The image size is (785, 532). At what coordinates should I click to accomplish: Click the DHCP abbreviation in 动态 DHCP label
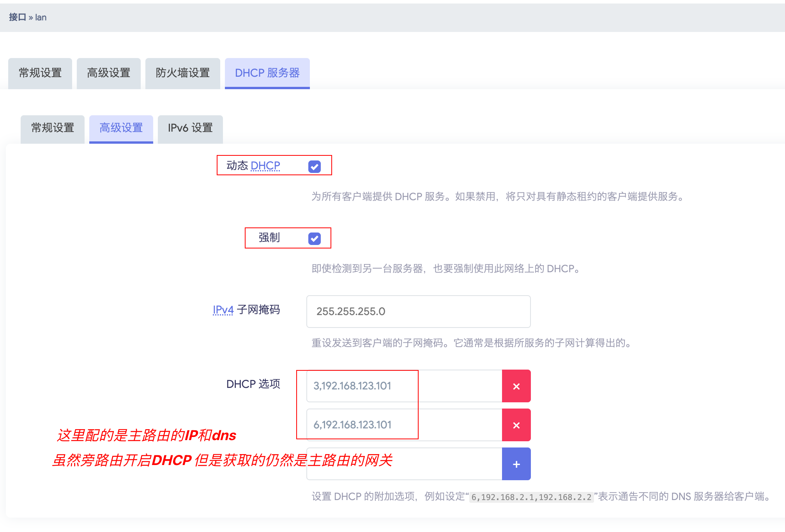point(265,166)
